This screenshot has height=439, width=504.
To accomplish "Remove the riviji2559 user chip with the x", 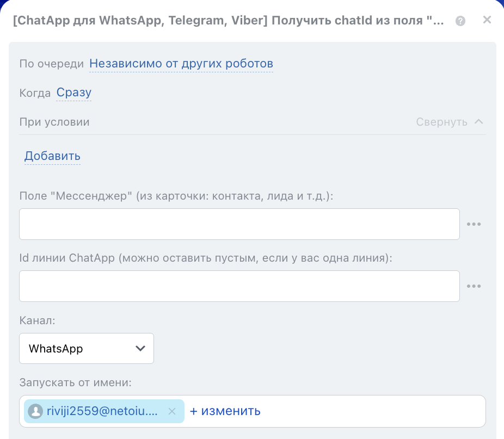I will pos(172,411).
